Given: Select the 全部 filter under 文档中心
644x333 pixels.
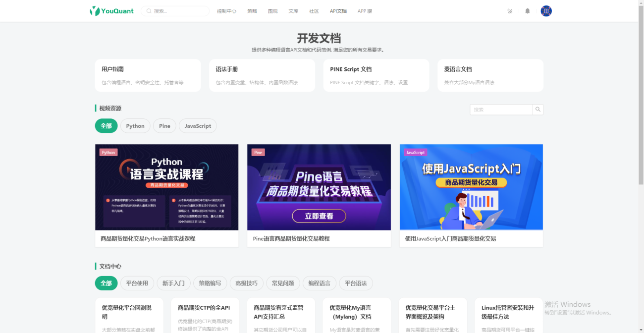Looking at the screenshot, I should point(107,283).
